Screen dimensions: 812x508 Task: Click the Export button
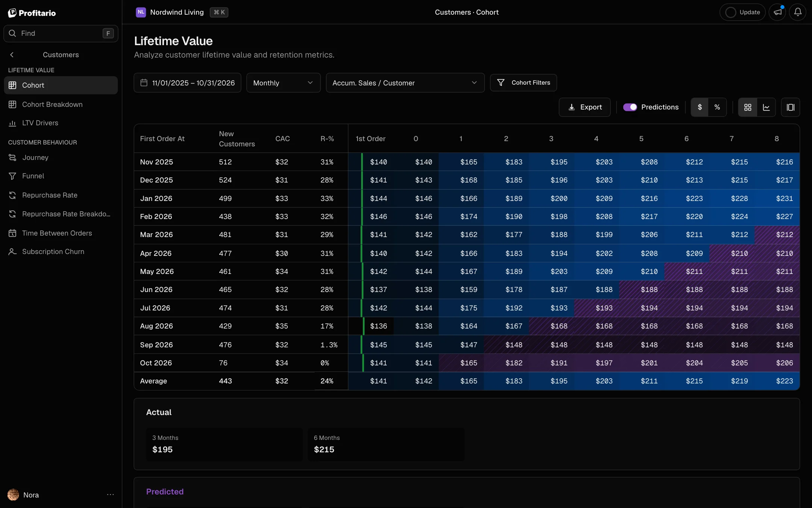(585, 108)
